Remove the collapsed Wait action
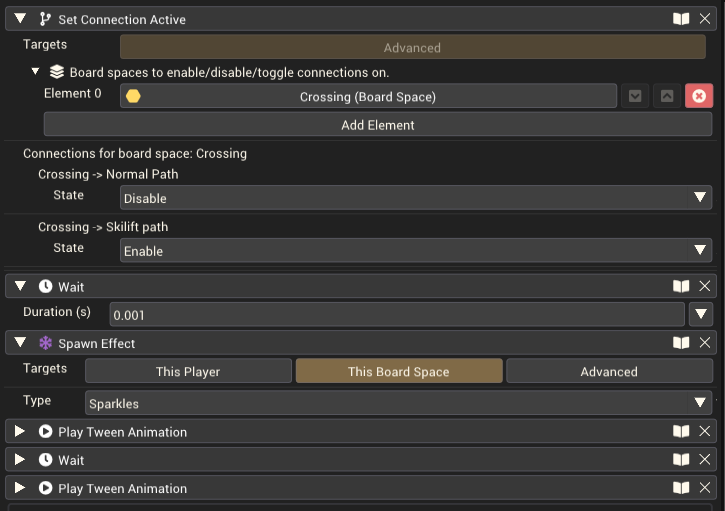 click(x=705, y=460)
